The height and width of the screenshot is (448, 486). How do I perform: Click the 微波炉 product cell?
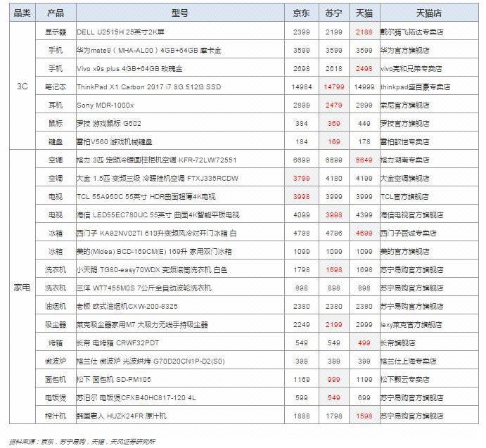pyautogui.click(x=56, y=361)
